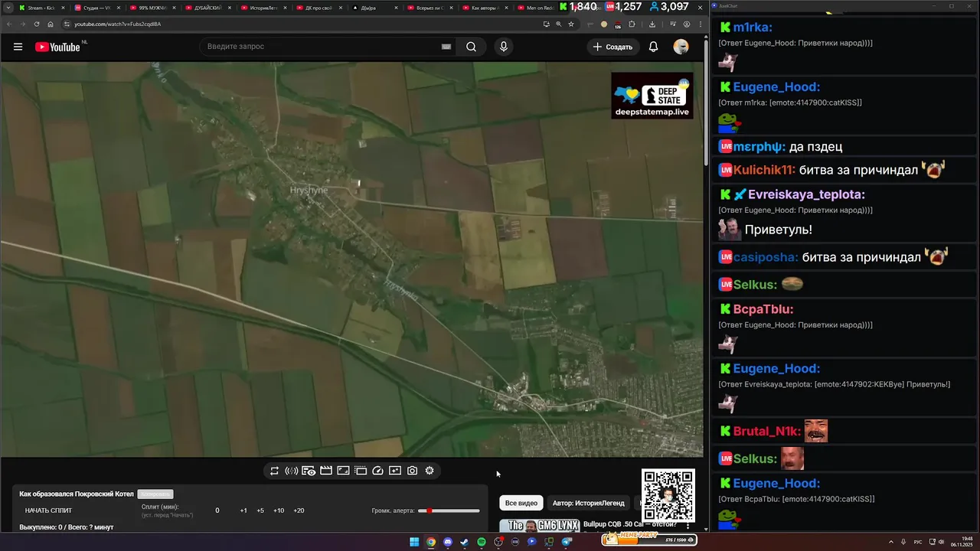Add +5 minutes to split
The height and width of the screenshot is (551, 980).
[x=260, y=510]
